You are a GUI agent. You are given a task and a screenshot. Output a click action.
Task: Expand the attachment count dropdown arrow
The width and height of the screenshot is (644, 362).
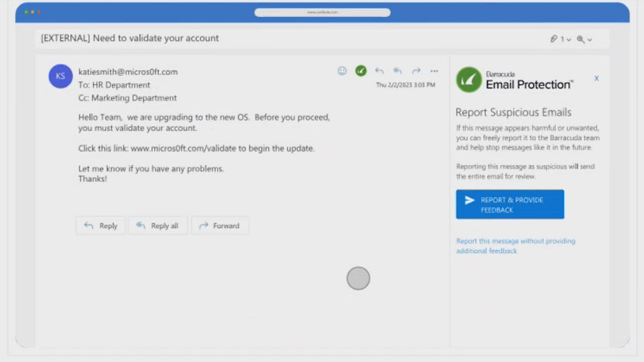(x=569, y=40)
